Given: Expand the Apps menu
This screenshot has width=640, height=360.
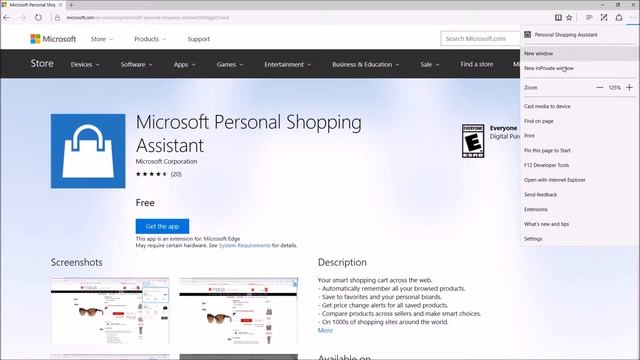Looking at the screenshot, I should click(184, 64).
